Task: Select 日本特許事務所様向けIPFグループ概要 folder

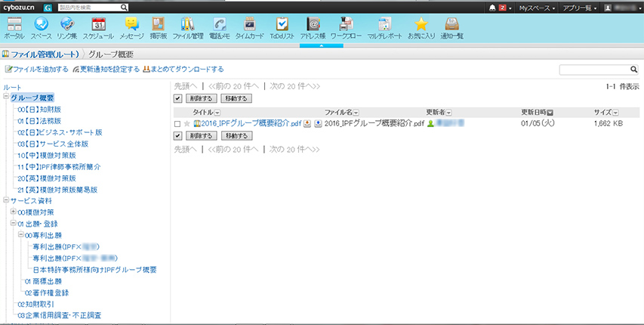Action: click(95, 270)
